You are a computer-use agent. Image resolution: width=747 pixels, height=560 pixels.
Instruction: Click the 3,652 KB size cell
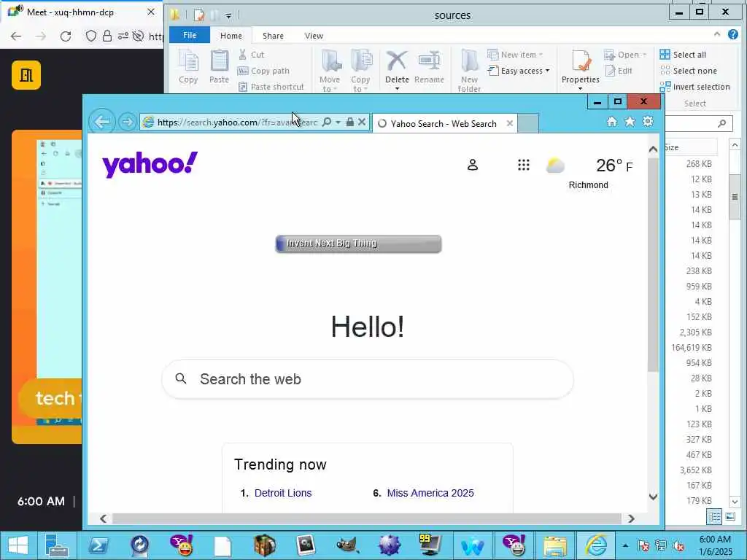click(x=695, y=470)
